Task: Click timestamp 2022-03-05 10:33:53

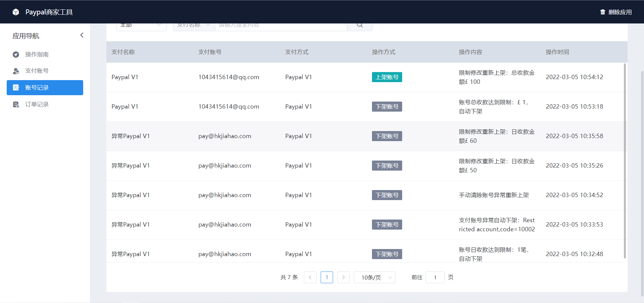Action: click(x=575, y=225)
